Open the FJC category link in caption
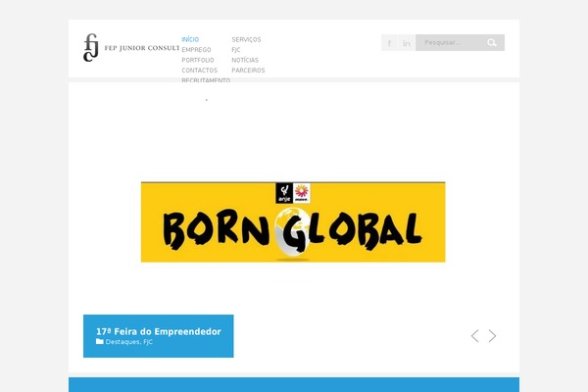The width and height of the screenshot is (588, 392). pyautogui.click(x=148, y=342)
